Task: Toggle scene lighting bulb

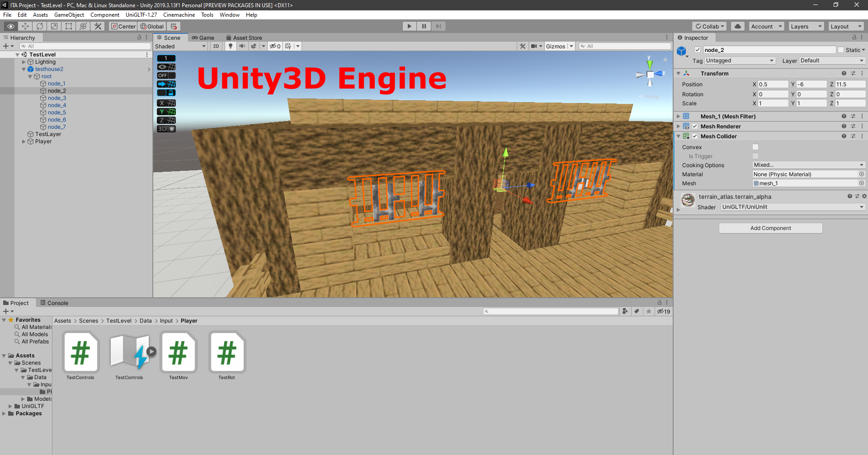Action: pos(231,46)
